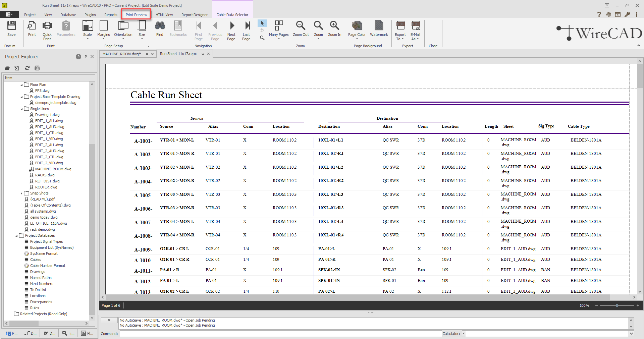The width and height of the screenshot is (644, 339).
Task: Click the refresh icon in Project Explorer
Action: tap(27, 68)
